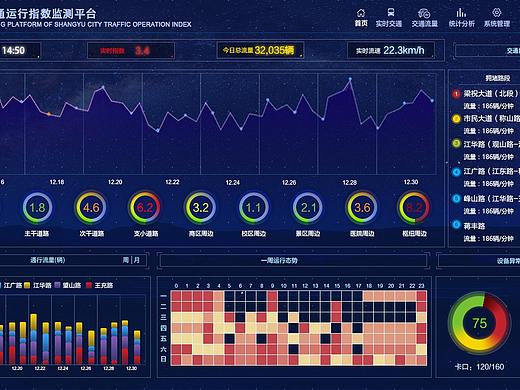
Task: Click tallest stacked bar in traffic volume chart
Action: point(34,338)
